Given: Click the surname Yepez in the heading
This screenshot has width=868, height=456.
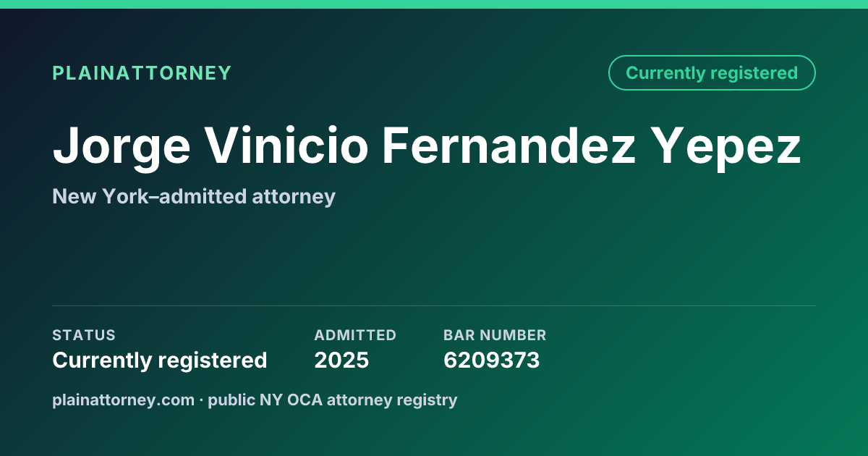Looking at the screenshot, I should pyautogui.click(x=726, y=148).
